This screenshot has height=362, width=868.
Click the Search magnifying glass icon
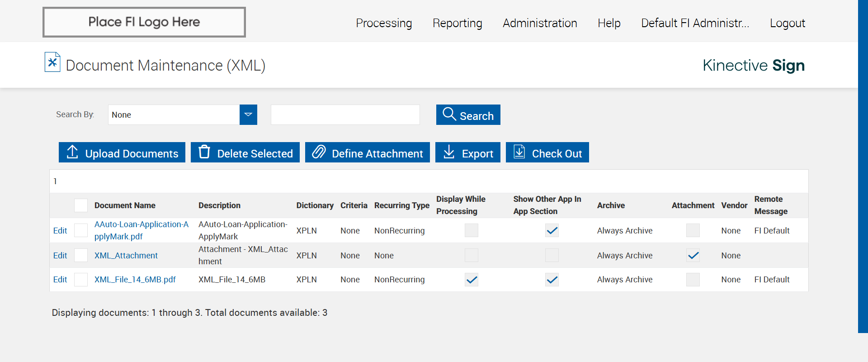tap(449, 114)
